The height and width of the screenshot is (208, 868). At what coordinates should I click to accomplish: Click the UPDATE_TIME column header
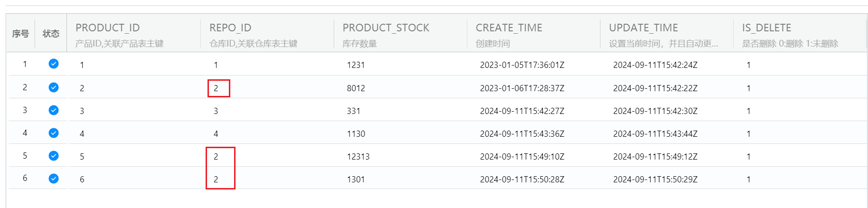pyautogui.click(x=643, y=28)
